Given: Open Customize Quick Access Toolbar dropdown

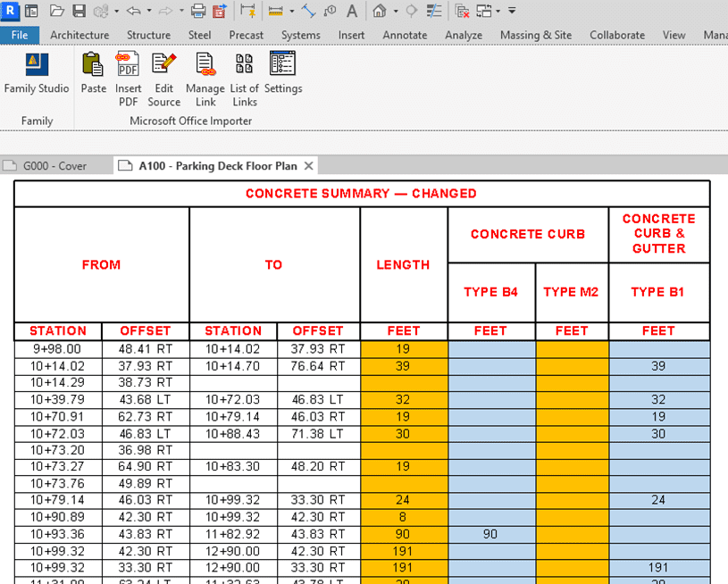Looking at the screenshot, I should point(512,11).
